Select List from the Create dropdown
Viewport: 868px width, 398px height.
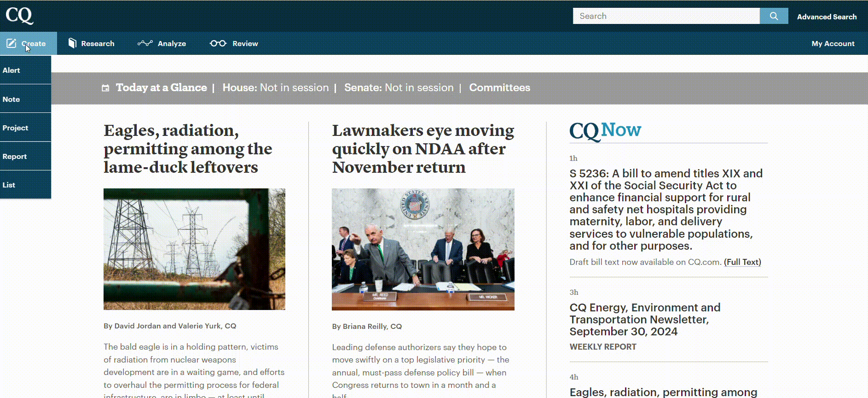[25, 185]
